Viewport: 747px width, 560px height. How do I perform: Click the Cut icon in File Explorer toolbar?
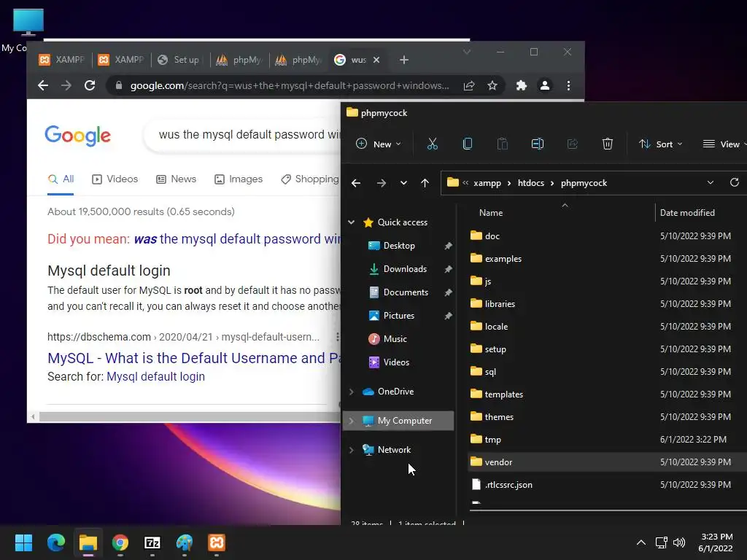tap(432, 144)
